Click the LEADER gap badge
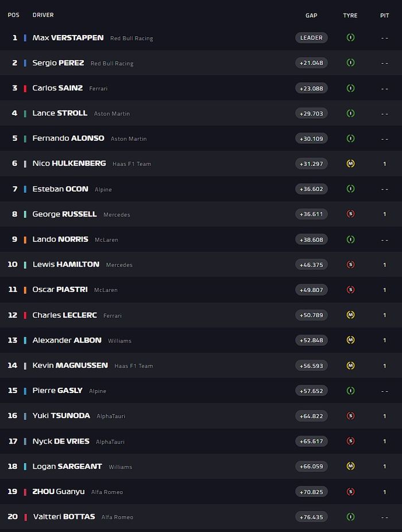 (x=311, y=38)
